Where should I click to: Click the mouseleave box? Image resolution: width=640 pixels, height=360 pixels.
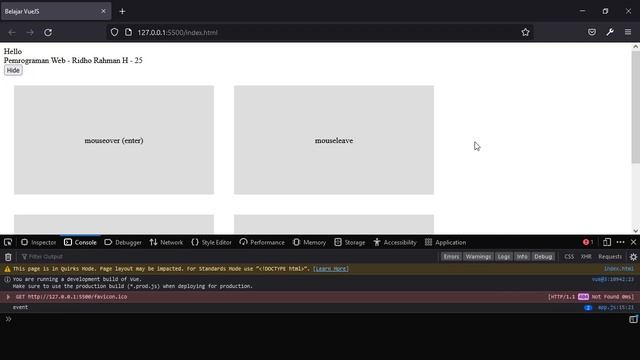point(334,140)
